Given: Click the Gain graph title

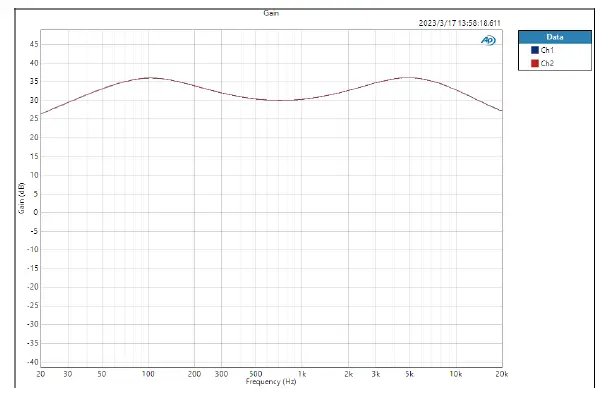Looking at the screenshot, I should coord(271,13).
